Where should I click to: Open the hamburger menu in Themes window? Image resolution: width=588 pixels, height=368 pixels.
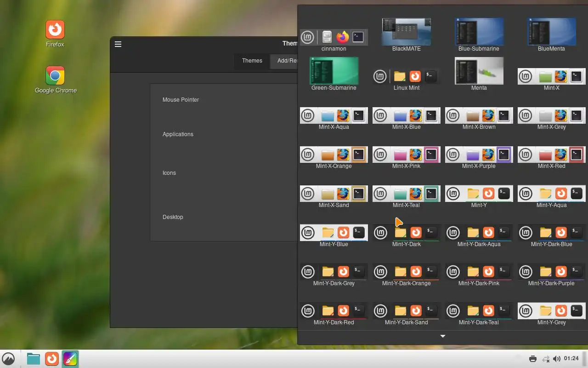click(118, 44)
